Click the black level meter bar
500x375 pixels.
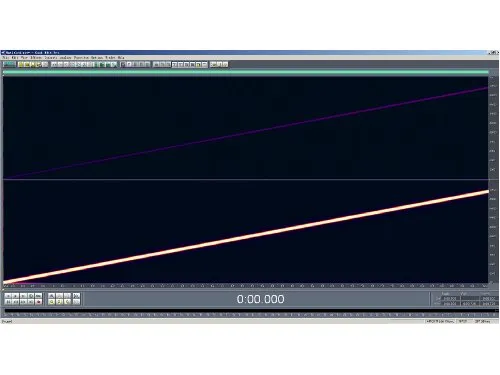[x=250, y=311]
